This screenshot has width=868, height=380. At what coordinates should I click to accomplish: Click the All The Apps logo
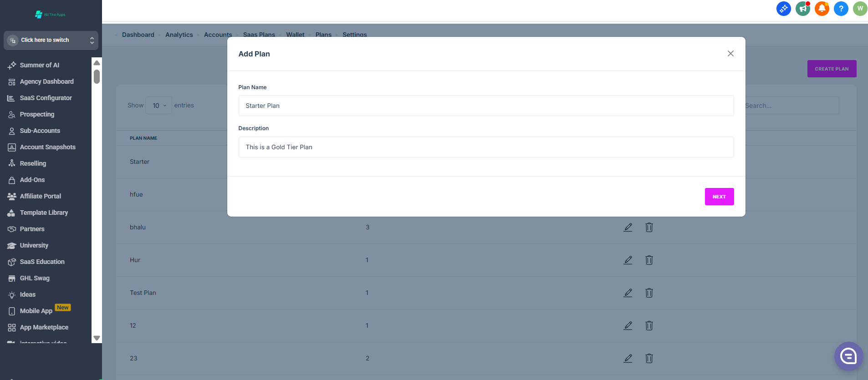click(50, 15)
